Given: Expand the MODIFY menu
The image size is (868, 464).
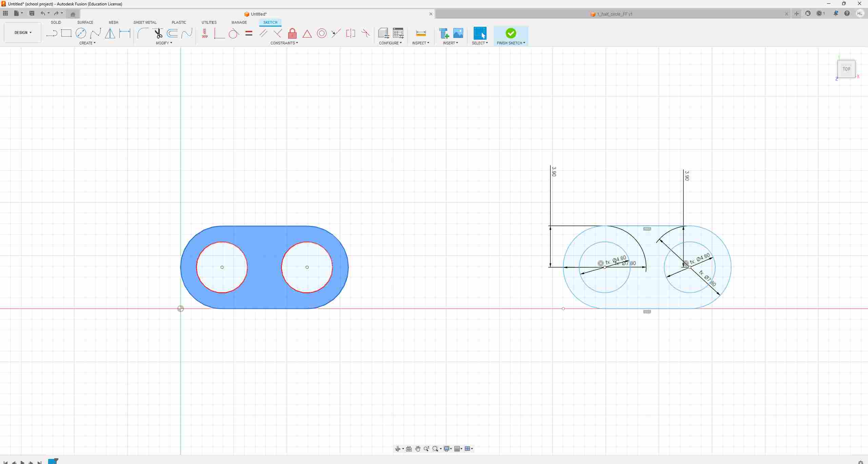Looking at the screenshot, I should [164, 43].
